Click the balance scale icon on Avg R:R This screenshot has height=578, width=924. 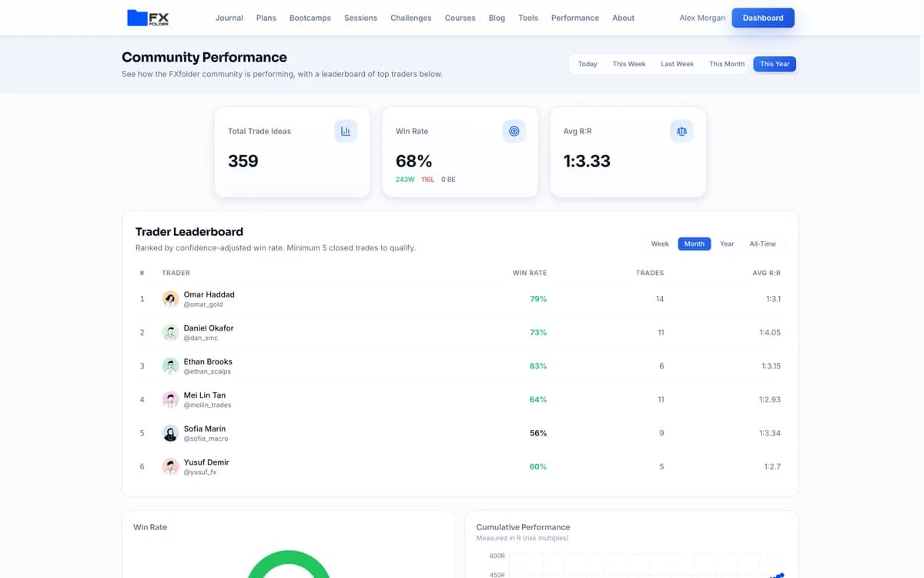tap(681, 131)
